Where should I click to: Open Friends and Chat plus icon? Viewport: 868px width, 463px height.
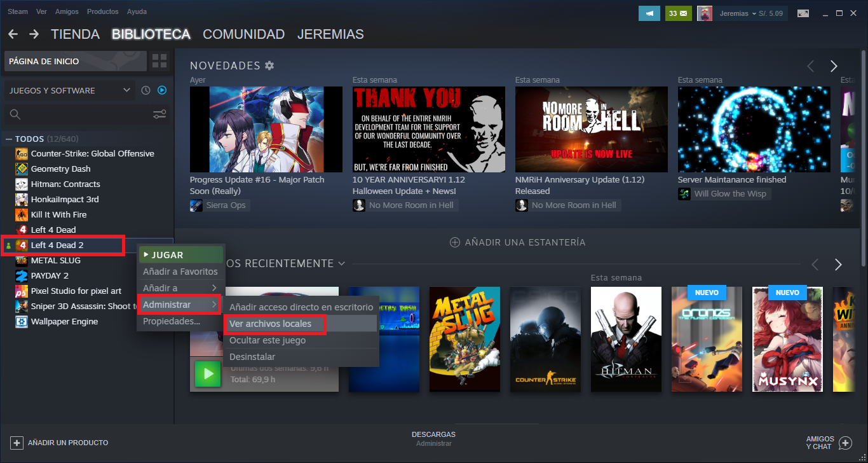[x=845, y=443]
